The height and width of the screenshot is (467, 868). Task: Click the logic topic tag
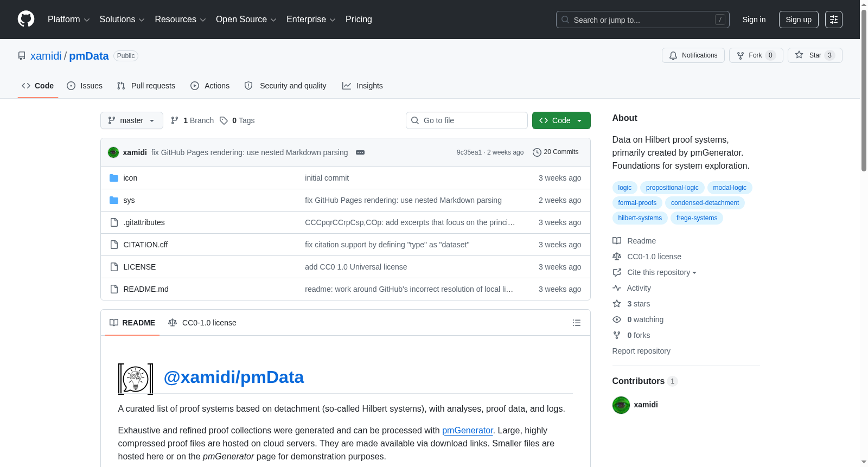[x=625, y=188]
